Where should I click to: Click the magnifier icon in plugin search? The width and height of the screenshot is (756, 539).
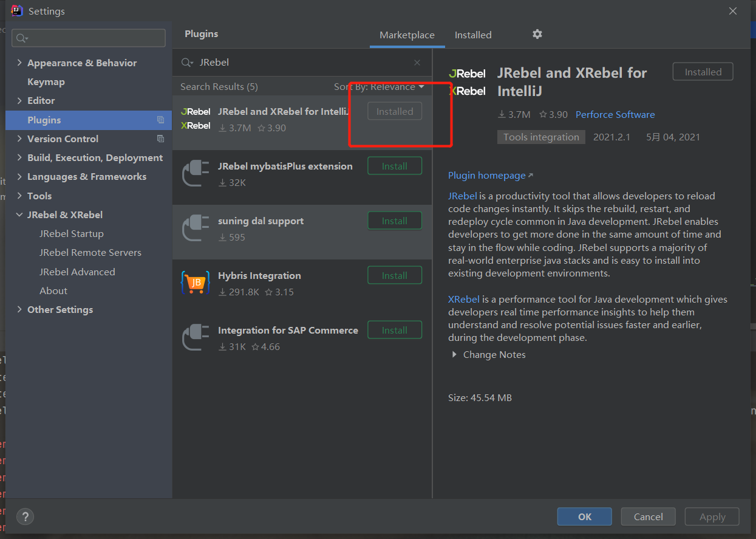click(x=187, y=63)
